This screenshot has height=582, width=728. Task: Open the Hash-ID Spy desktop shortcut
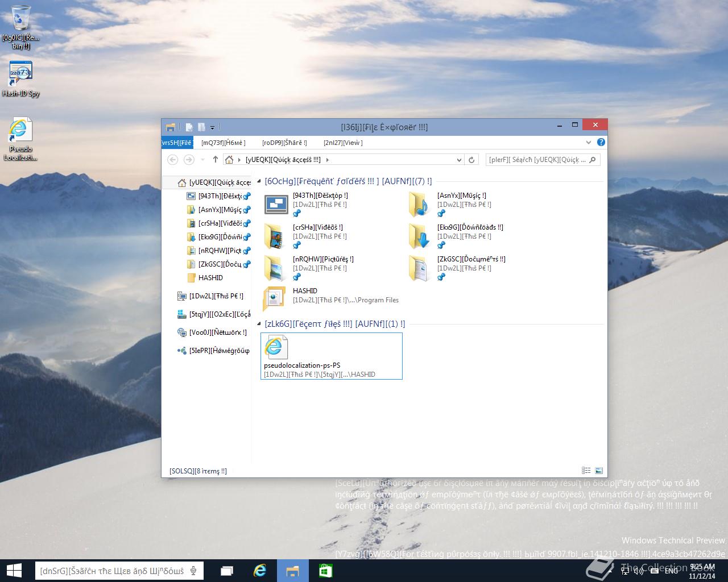(21, 79)
